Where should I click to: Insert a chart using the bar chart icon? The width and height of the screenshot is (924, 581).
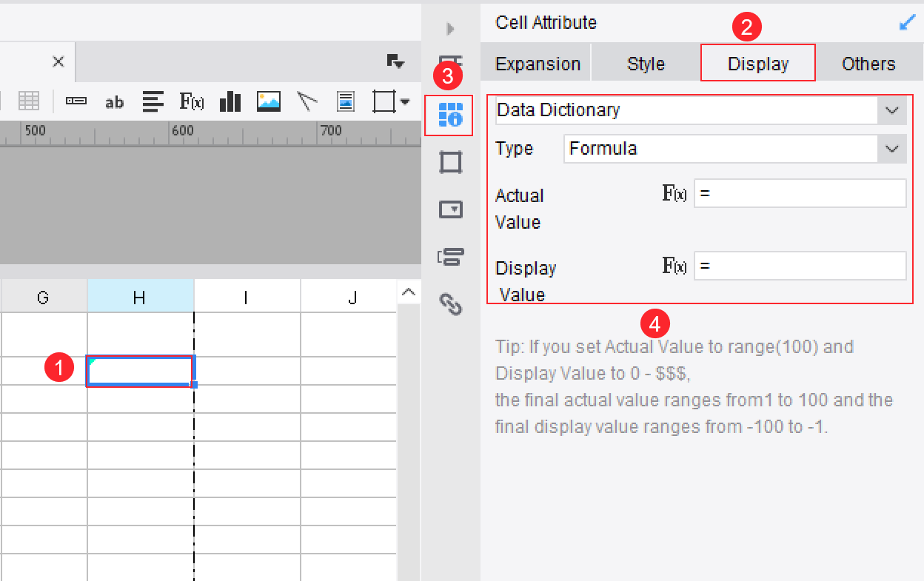[230, 101]
